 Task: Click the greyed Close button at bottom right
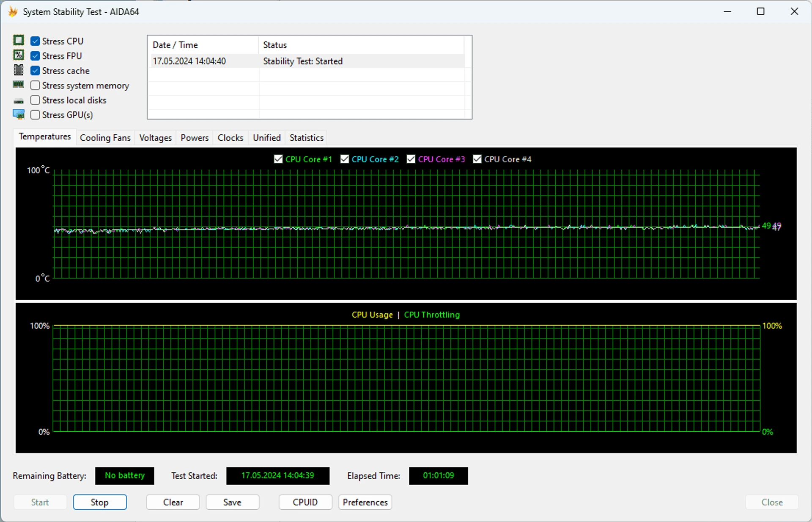pyautogui.click(x=772, y=502)
